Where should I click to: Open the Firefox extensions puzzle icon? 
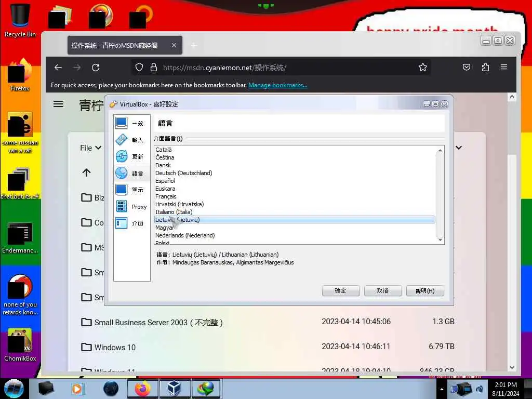point(486,67)
